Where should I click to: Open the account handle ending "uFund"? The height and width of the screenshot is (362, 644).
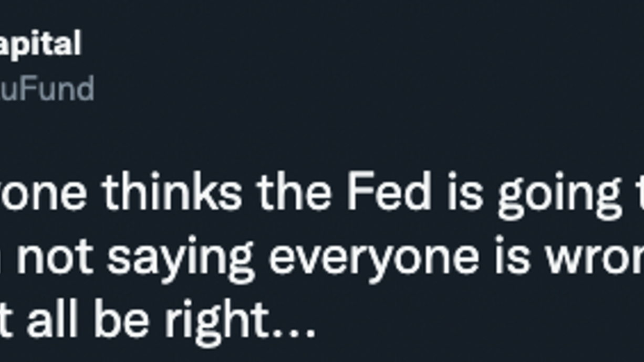pos(46,88)
